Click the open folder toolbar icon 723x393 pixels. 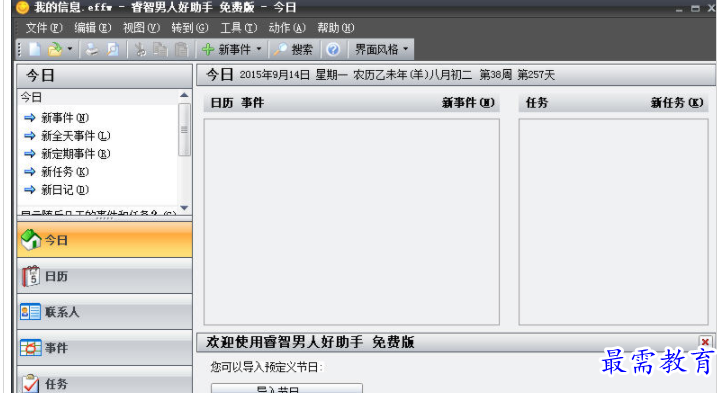pos(55,49)
